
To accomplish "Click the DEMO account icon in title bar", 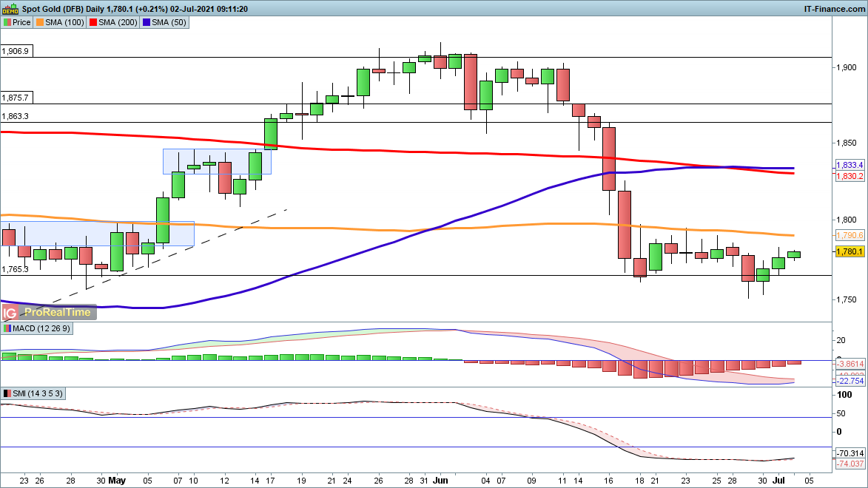I will [11, 9].
